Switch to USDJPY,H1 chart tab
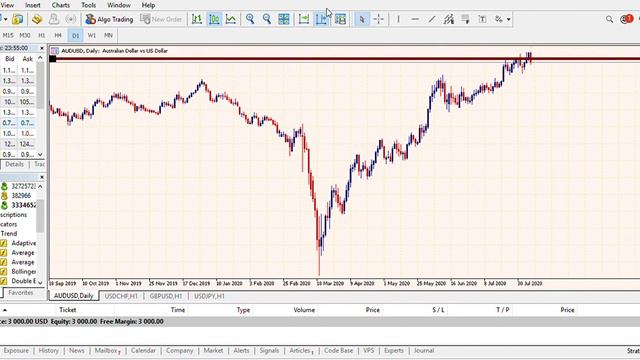640x360 pixels. [x=209, y=296]
